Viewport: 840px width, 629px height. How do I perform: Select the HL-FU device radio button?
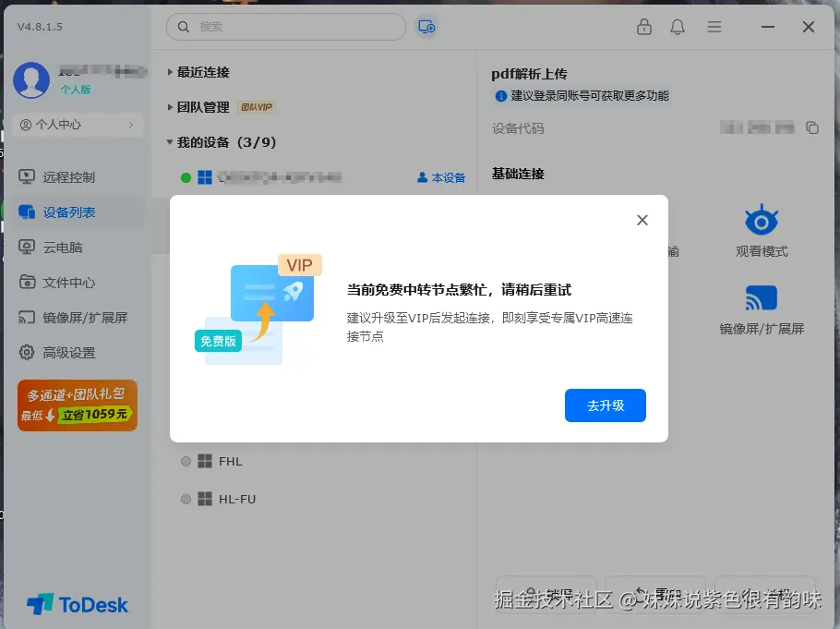pos(186,499)
